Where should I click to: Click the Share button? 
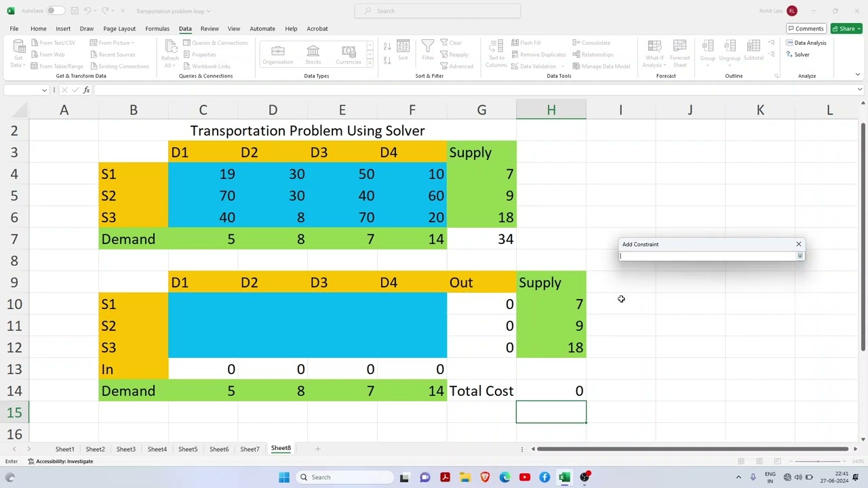(x=847, y=28)
